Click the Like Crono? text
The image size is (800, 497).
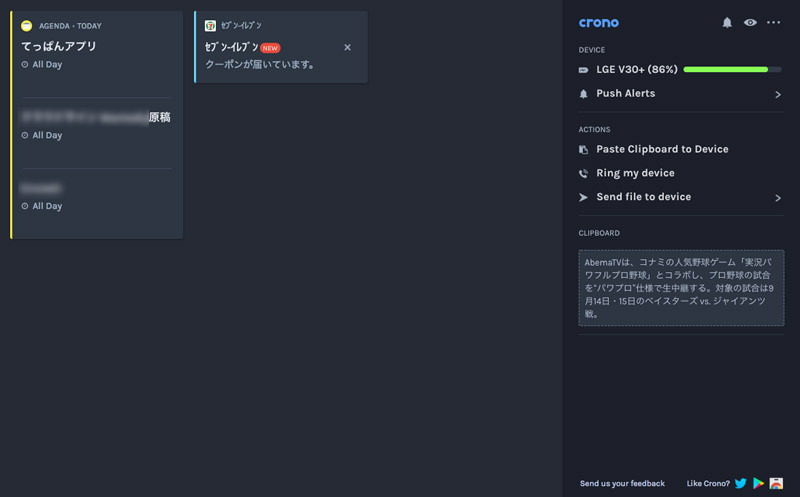tap(708, 483)
